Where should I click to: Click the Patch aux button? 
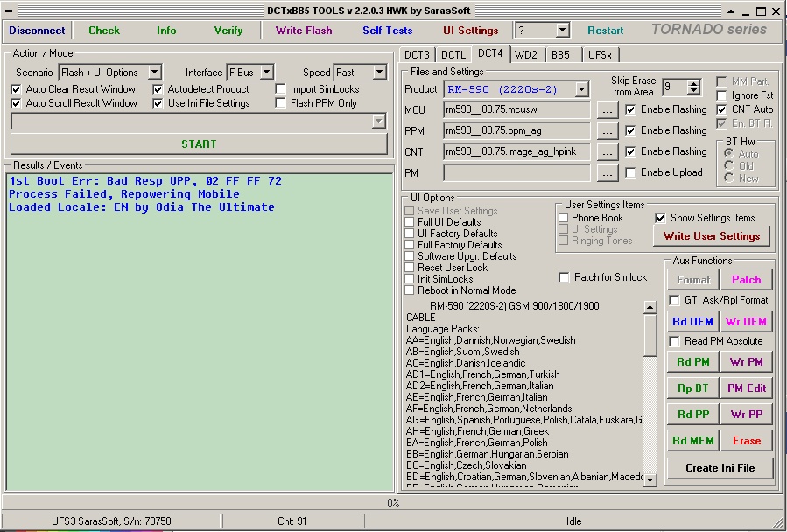pyautogui.click(x=747, y=280)
